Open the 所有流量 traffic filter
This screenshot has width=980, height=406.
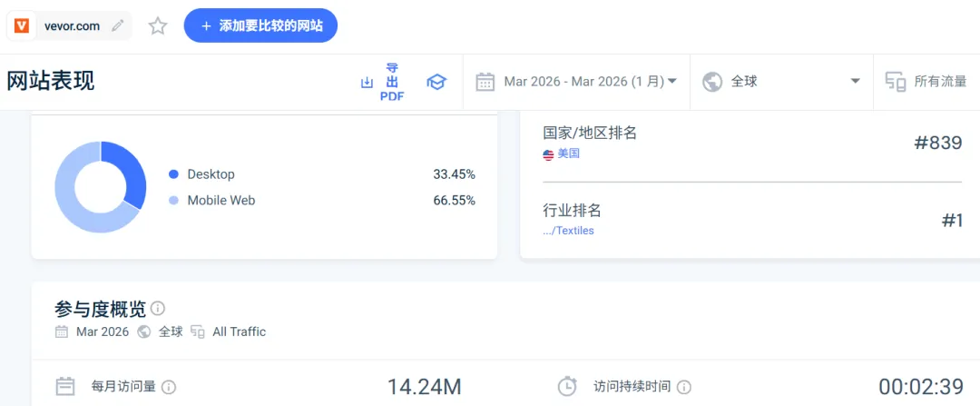(x=941, y=82)
